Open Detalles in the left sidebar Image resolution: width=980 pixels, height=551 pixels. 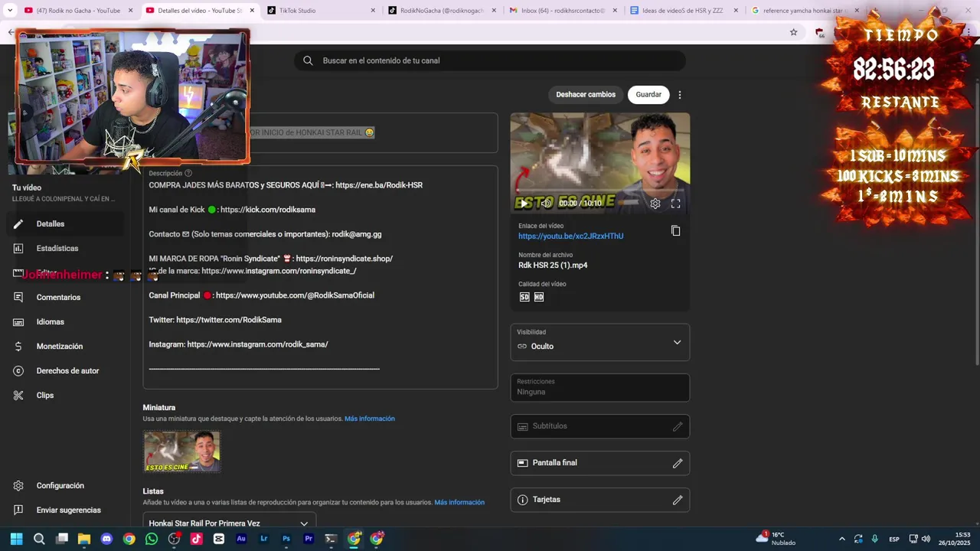click(x=51, y=223)
